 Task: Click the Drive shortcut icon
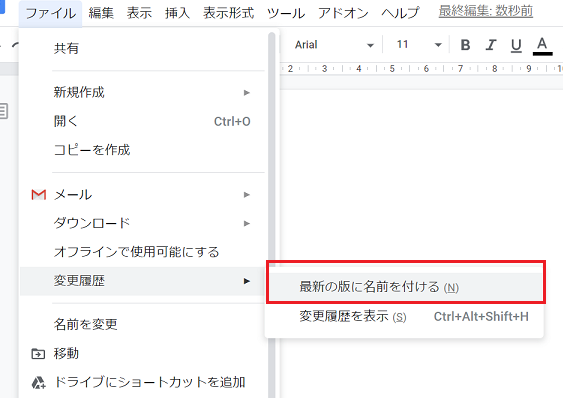coord(38,383)
